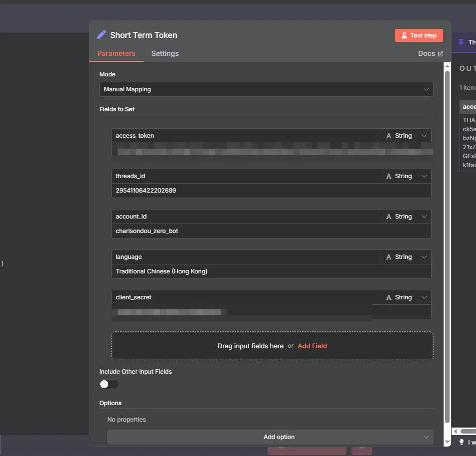This screenshot has width=476, height=456.
Task: Click the account_id value field
Action: pyautogui.click(x=271, y=231)
